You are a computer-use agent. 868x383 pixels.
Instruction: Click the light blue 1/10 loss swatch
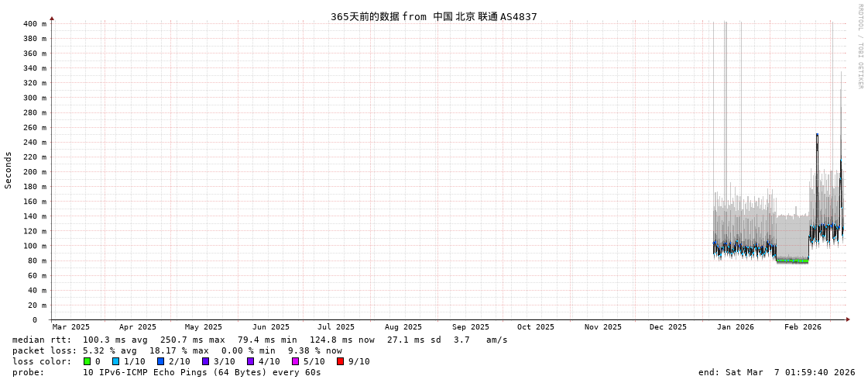[115, 361]
